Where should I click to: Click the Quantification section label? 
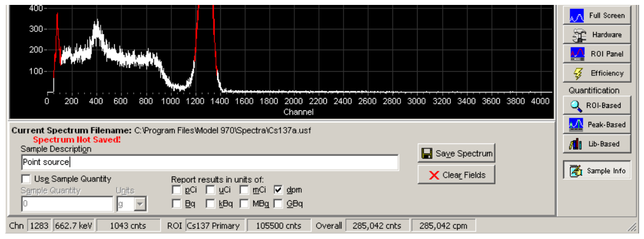click(x=594, y=90)
